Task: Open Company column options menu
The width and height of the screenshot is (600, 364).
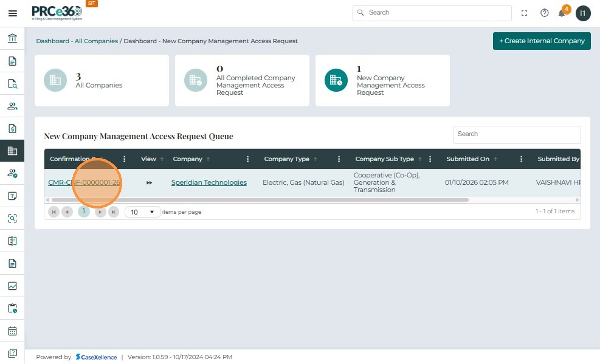Action: [247, 159]
